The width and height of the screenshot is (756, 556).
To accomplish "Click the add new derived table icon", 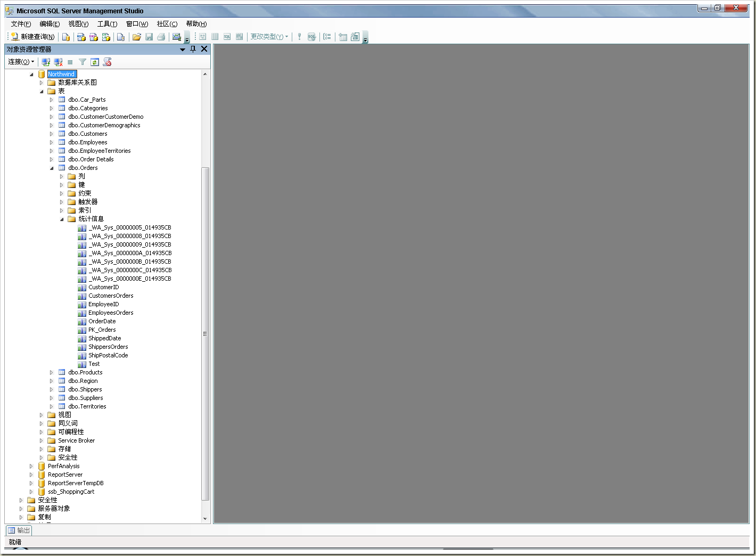I will 355,37.
